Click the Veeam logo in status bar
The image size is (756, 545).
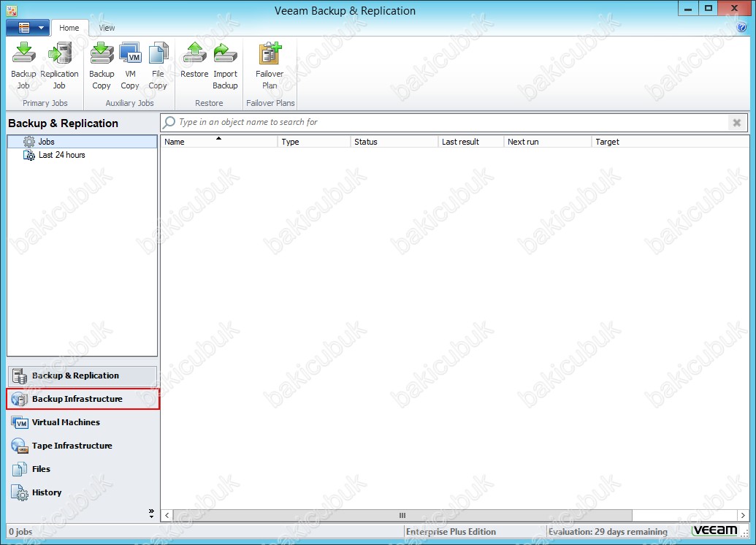point(716,530)
